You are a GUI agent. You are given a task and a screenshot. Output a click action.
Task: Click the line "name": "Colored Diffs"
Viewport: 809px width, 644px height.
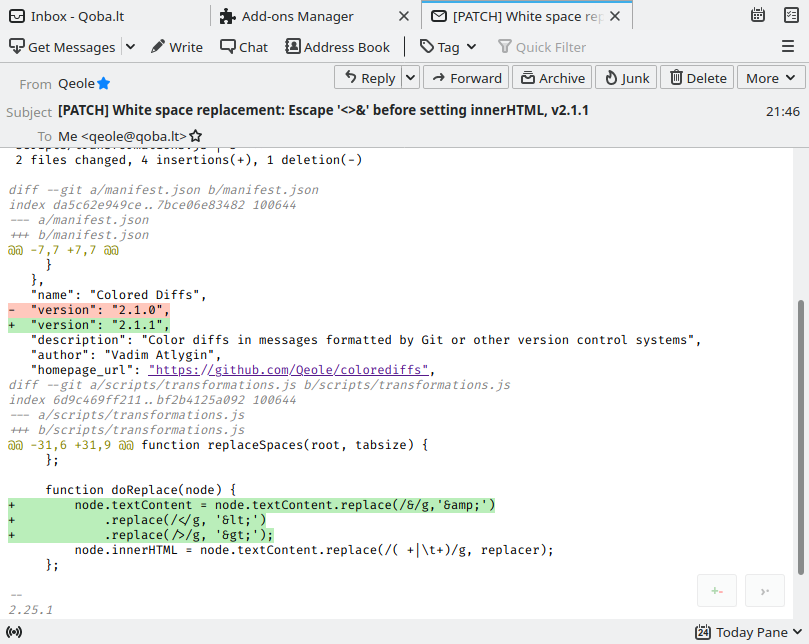[119, 295]
